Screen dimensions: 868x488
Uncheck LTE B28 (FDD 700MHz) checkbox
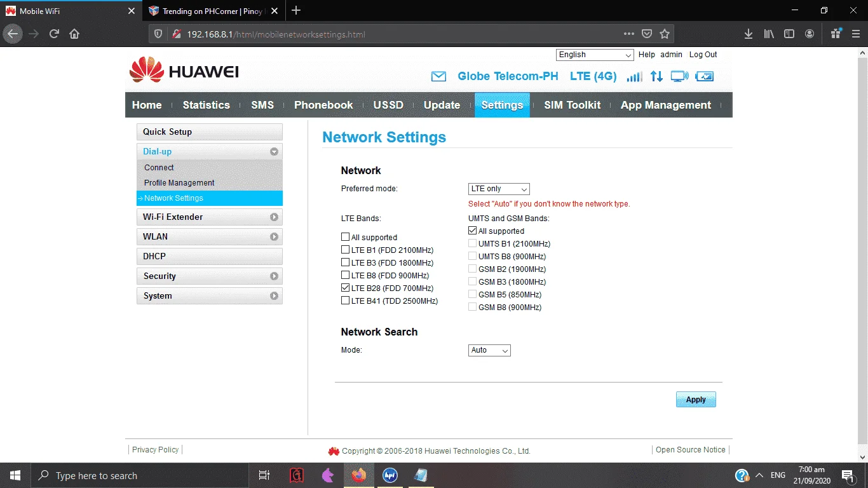click(x=345, y=288)
